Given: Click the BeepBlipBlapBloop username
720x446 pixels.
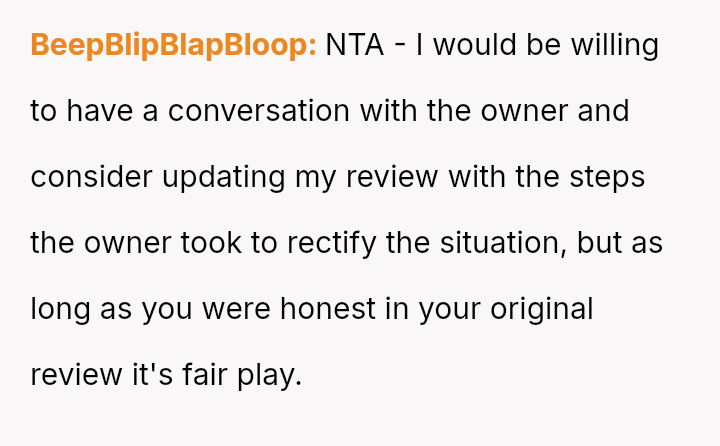Looking at the screenshot, I should click(x=173, y=45).
